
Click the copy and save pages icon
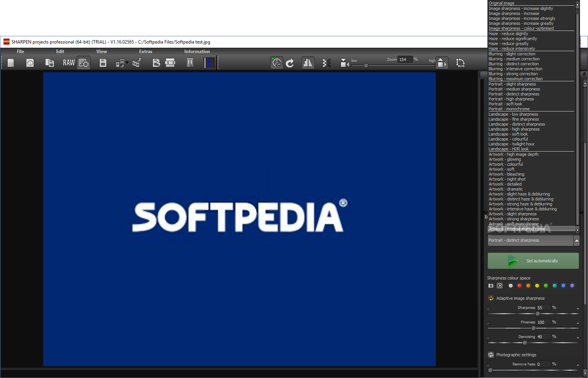49,63
